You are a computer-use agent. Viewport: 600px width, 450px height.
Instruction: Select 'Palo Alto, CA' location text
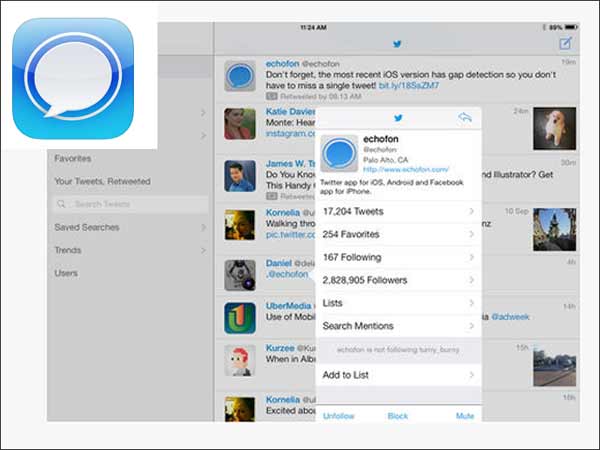pos(386,160)
